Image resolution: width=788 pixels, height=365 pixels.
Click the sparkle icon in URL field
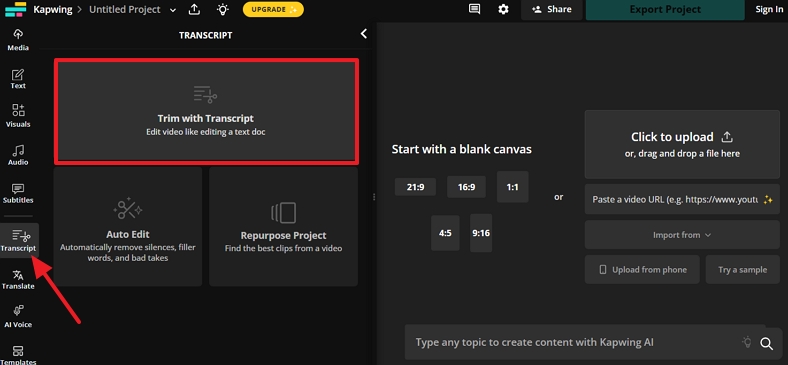768,200
